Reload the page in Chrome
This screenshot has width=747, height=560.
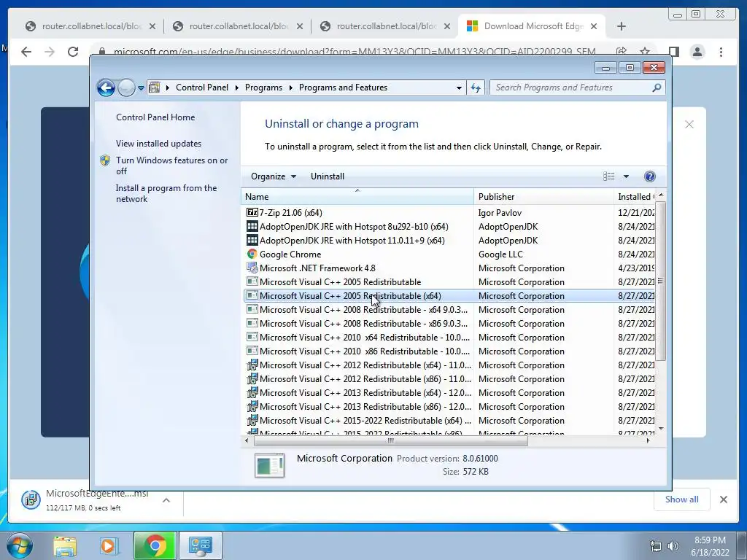[x=73, y=52]
